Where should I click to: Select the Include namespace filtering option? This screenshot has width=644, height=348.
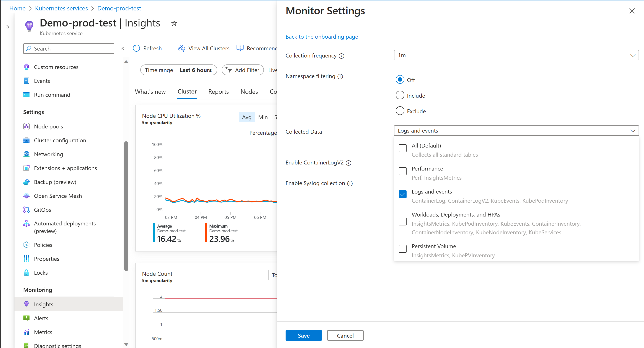(400, 95)
